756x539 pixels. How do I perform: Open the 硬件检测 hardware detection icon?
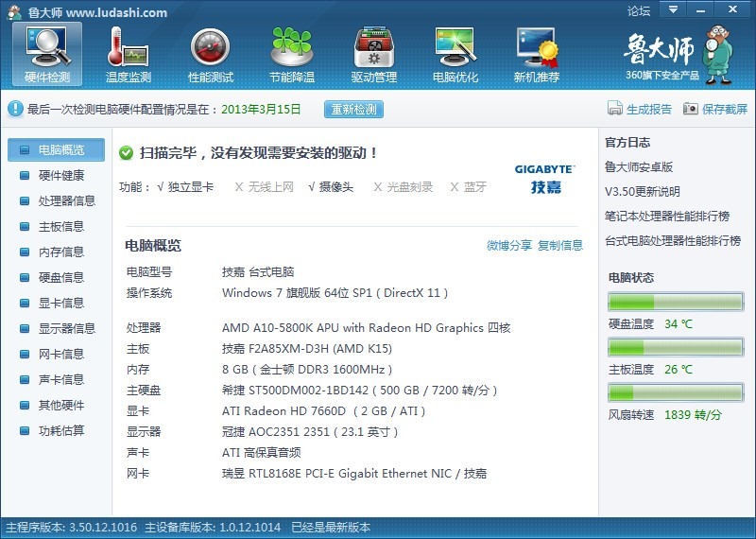point(47,54)
